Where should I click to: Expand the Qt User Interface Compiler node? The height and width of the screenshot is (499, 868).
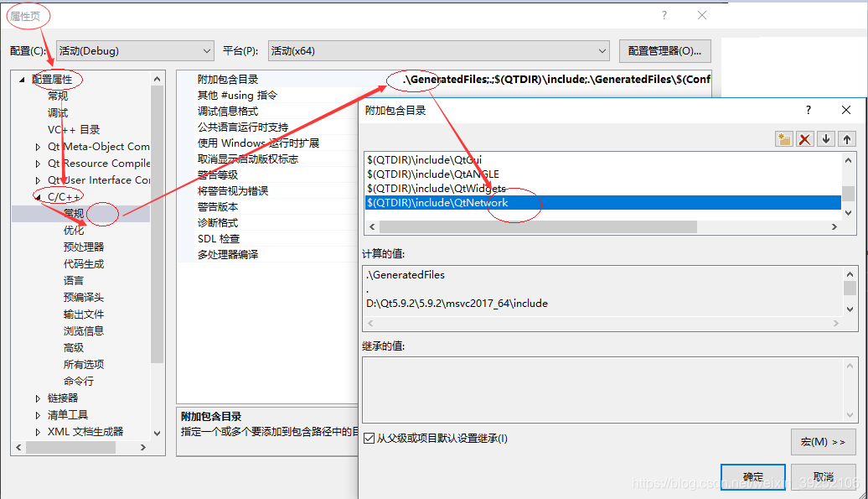coord(38,180)
